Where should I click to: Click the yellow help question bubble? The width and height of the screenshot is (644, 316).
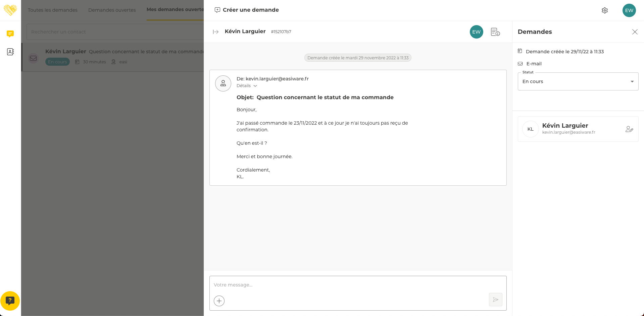click(10, 301)
